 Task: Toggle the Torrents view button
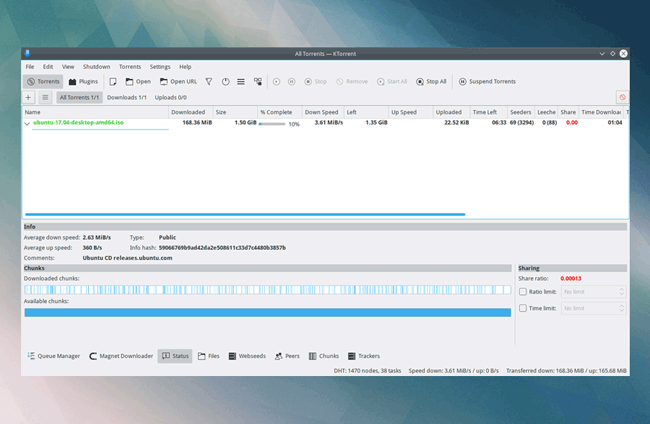point(43,81)
